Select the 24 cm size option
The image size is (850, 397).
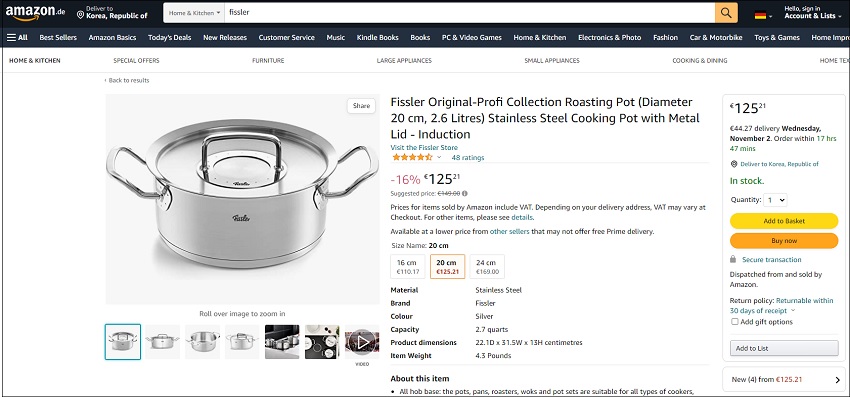click(487, 266)
